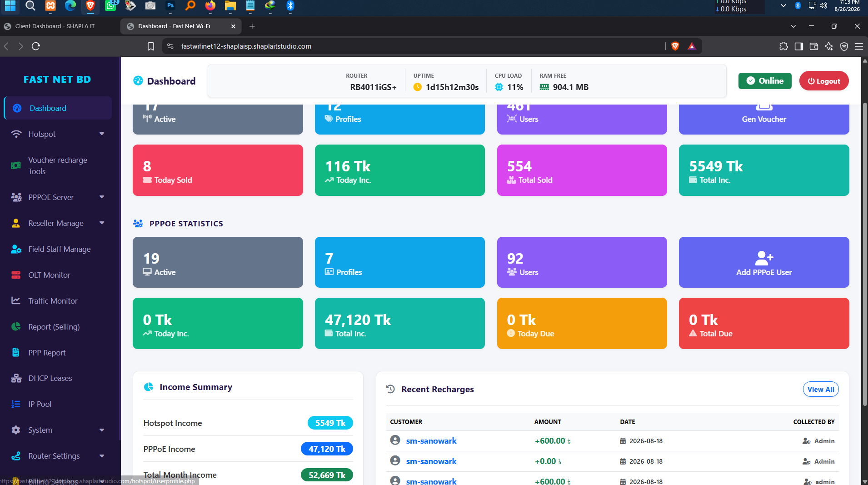This screenshot has width=868, height=485.
Task: Open a new browser tab
Action: [x=252, y=26]
